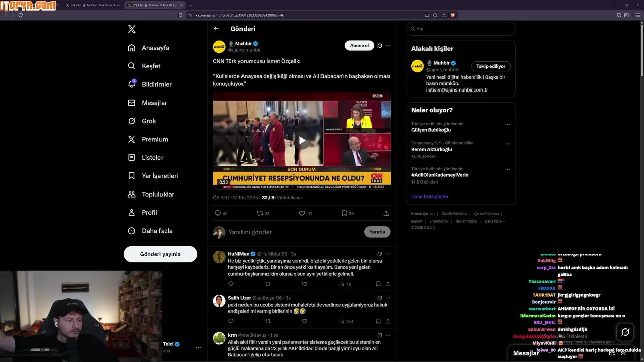644x362 pixels.
Task: Share HuNiMan's reply with the share icon
Action: click(x=388, y=284)
